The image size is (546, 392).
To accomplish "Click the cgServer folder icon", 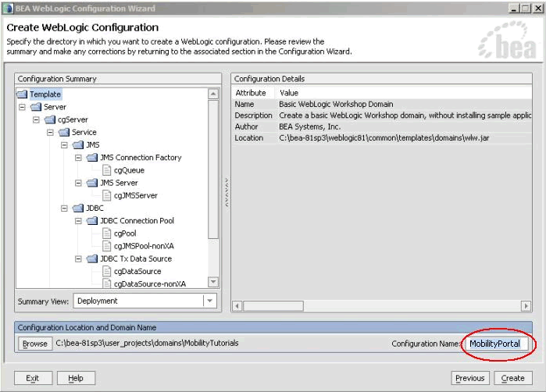I will 50,119.
